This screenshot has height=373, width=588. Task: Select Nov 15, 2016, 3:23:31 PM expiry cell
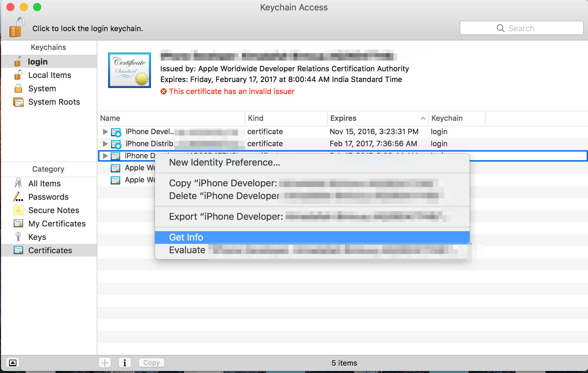coord(374,131)
